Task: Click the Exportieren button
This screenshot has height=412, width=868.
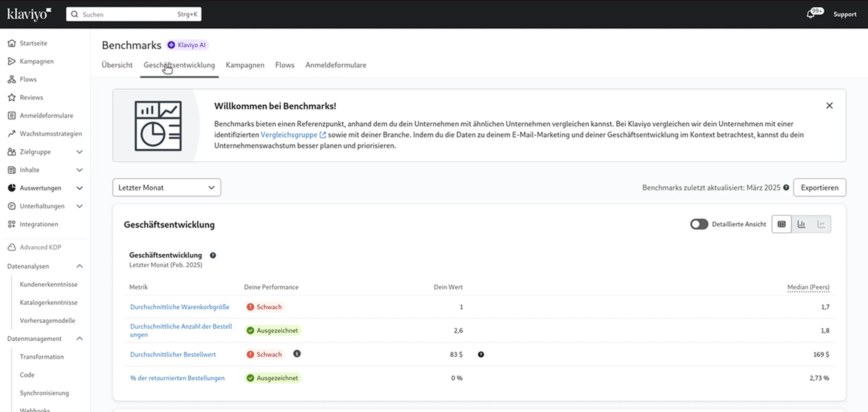Action: pos(819,188)
